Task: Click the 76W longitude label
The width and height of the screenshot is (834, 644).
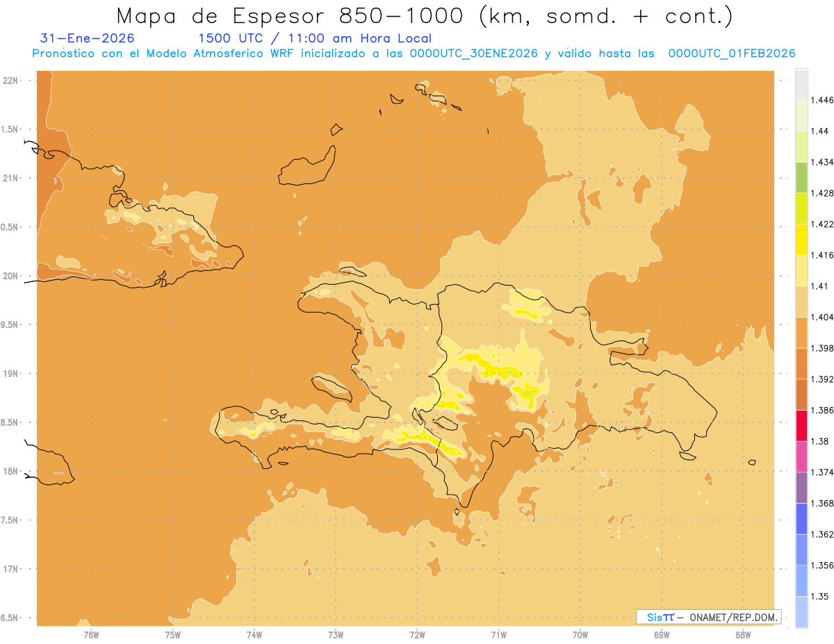Action: [x=91, y=635]
